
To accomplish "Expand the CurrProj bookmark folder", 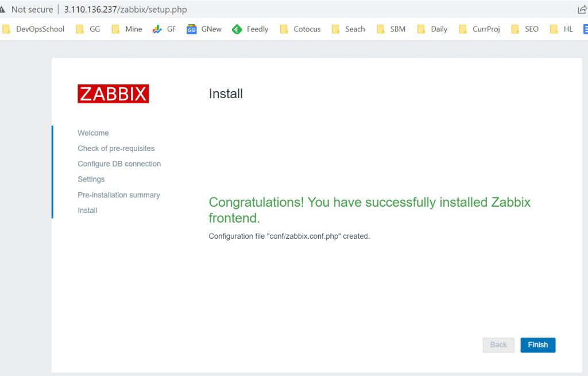I will click(479, 29).
